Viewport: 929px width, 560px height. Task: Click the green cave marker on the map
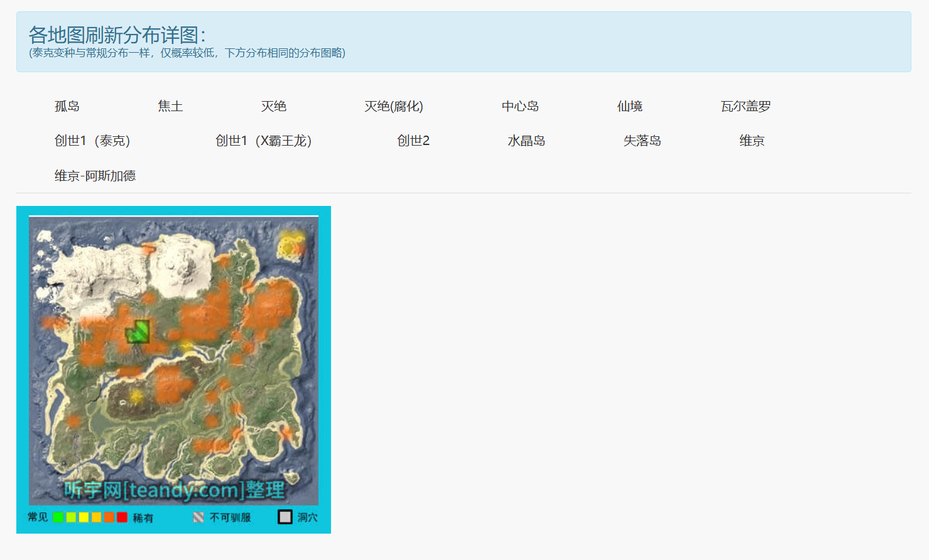(138, 332)
